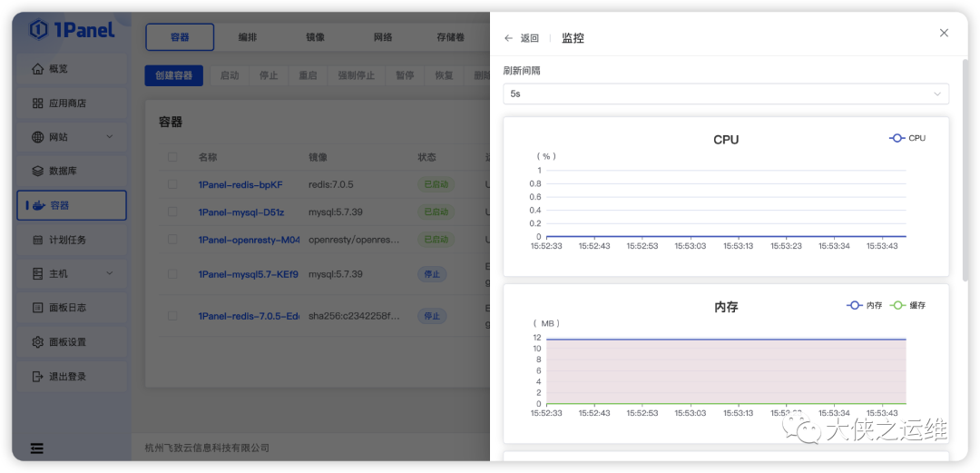The width and height of the screenshot is (980, 473).
Task: Click 返回 in the monitor panel
Action: click(x=529, y=38)
